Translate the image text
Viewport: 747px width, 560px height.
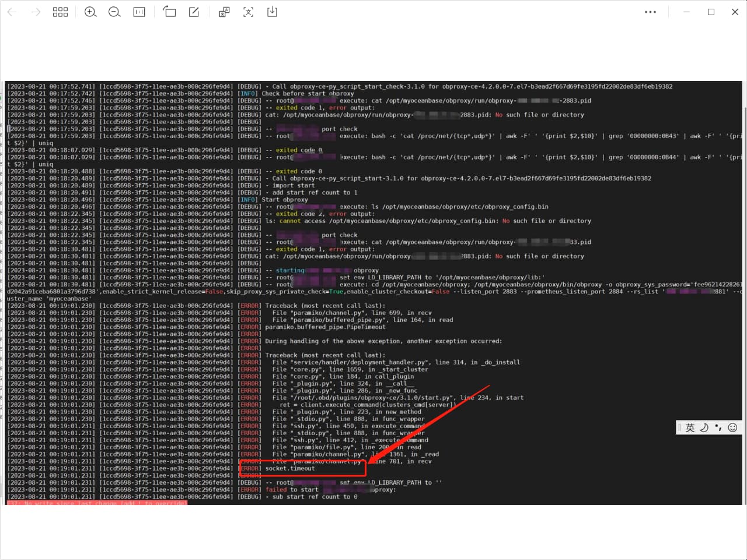pyautogui.click(x=224, y=12)
